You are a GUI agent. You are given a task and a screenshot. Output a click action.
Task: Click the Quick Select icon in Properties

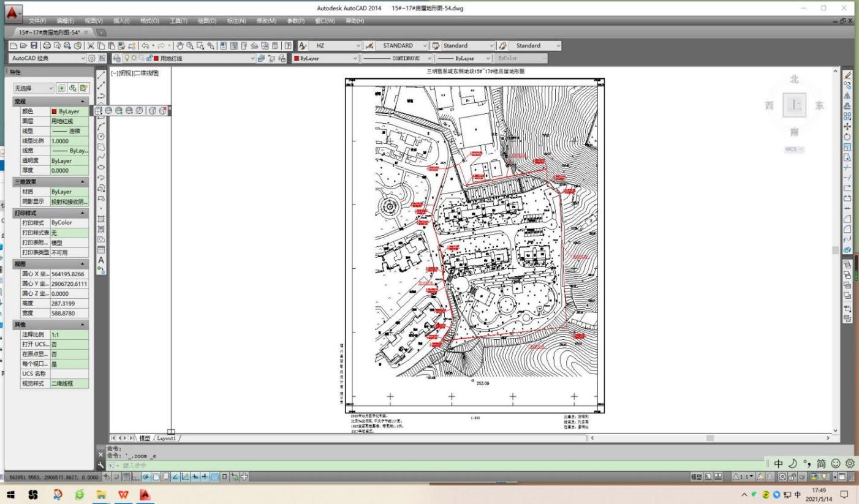coord(85,88)
